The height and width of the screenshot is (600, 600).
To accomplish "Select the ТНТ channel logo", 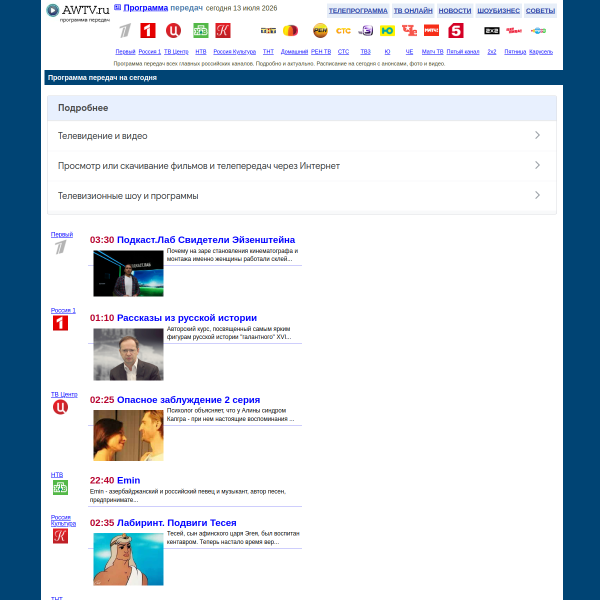I will pos(268,31).
